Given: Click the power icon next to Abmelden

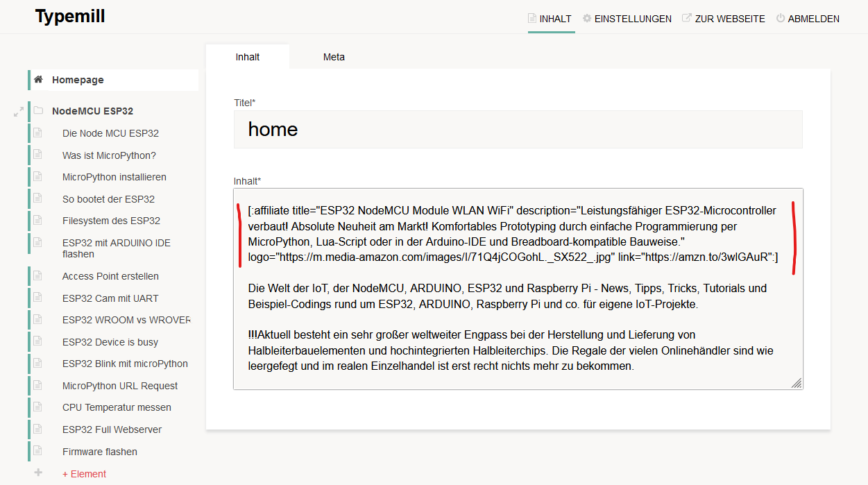Looking at the screenshot, I should click(780, 19).
